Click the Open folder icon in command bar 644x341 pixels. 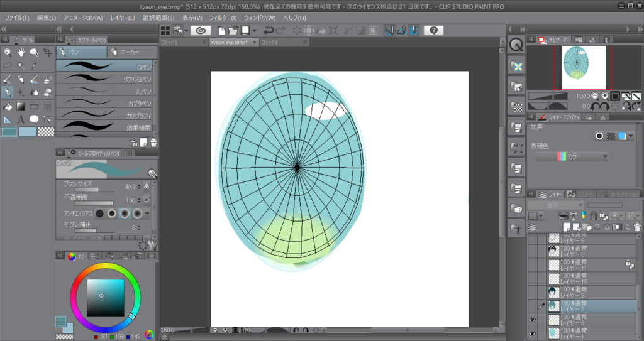(233, 30)
